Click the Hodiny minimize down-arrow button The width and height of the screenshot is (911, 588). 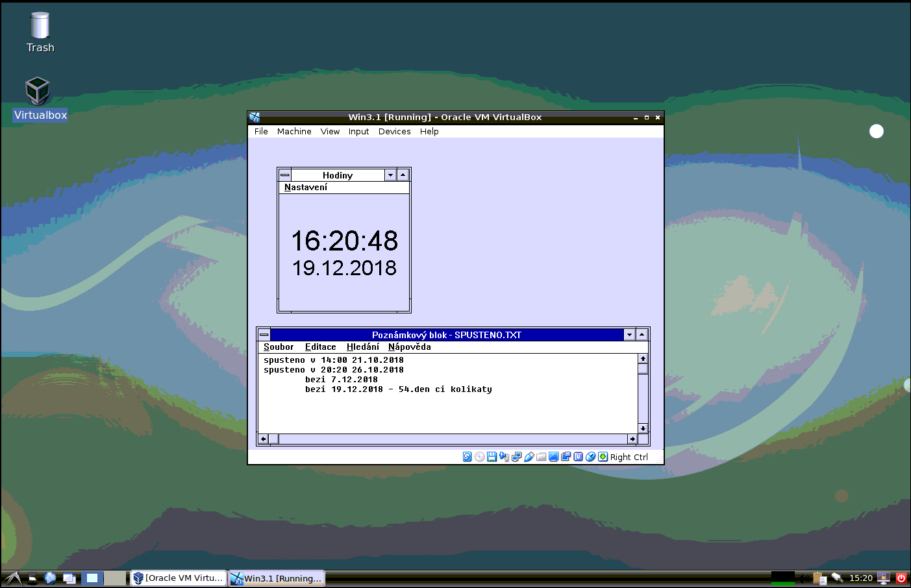(390, 175)
